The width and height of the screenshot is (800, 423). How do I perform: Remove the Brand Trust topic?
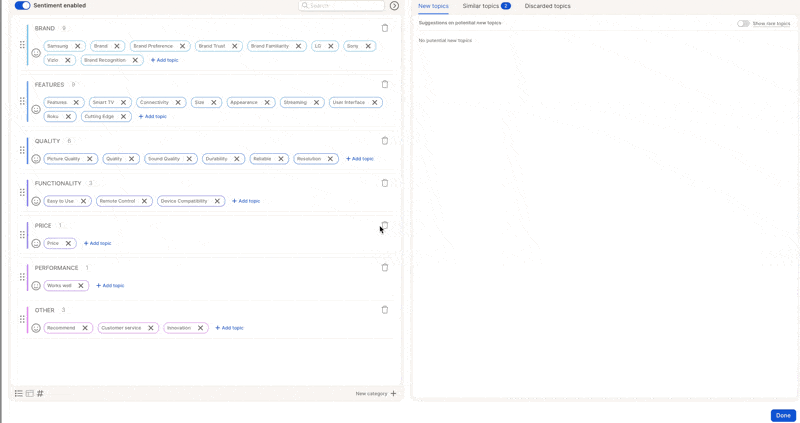pyautogui.click(x=235, y=46)
